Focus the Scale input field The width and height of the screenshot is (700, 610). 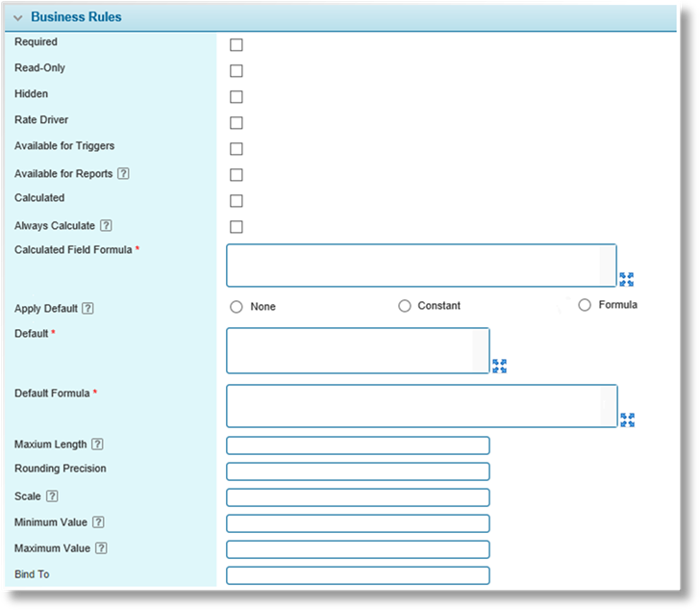[358, 497]
